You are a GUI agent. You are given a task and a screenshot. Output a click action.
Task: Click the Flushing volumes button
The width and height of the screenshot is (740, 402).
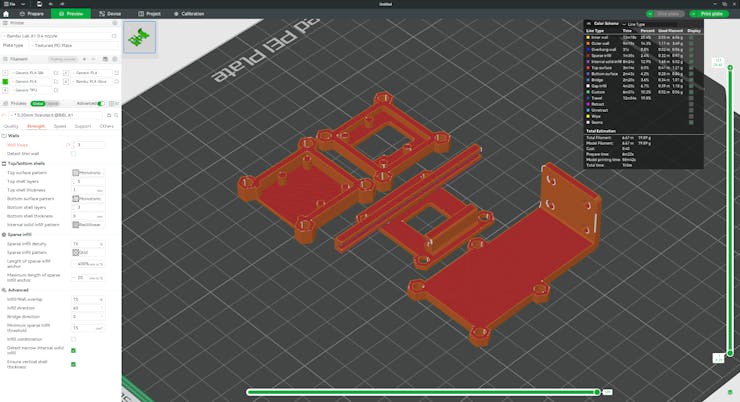[63, 59]
